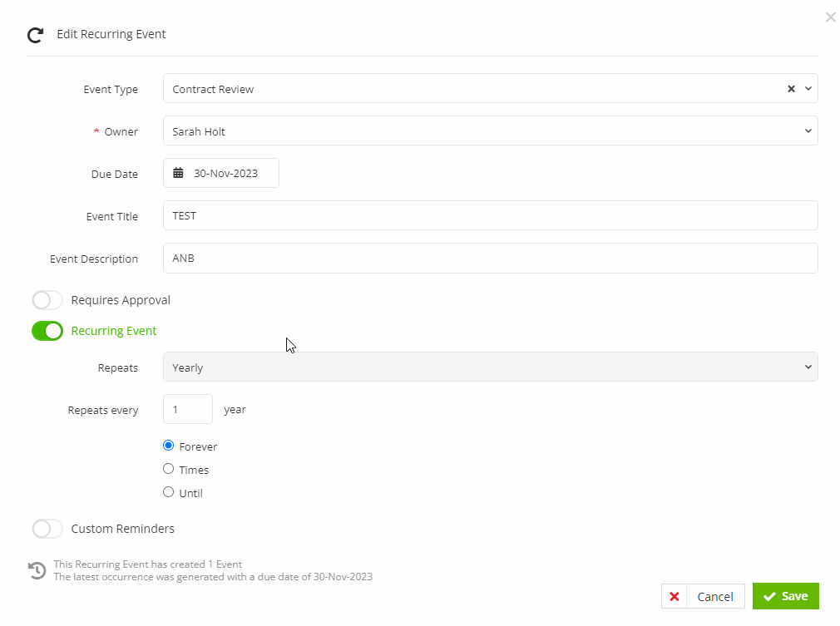This screenshot has height=626, width=840.
Task: Disable the Recurring Event toggle
Action: coord(47,331)
